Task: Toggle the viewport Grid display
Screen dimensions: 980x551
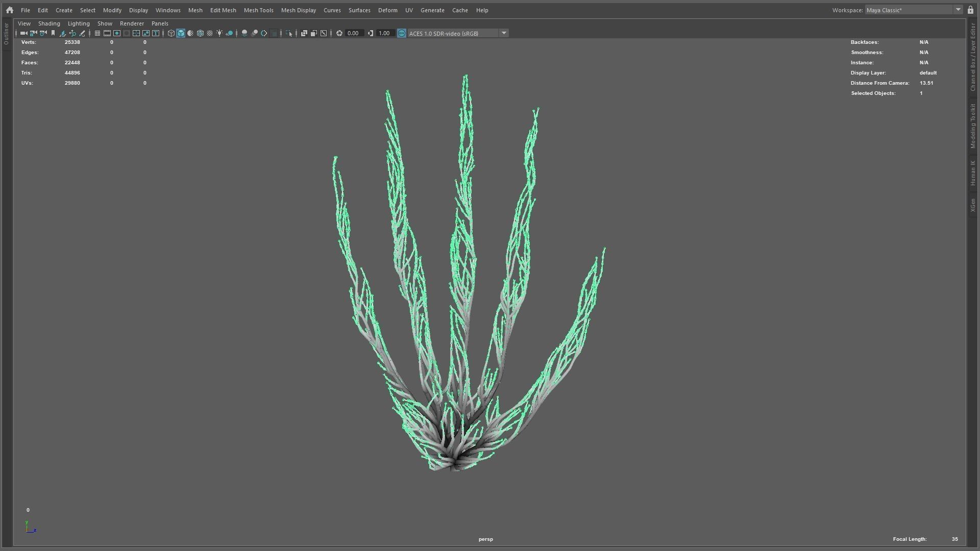Action: pos(97,33)
